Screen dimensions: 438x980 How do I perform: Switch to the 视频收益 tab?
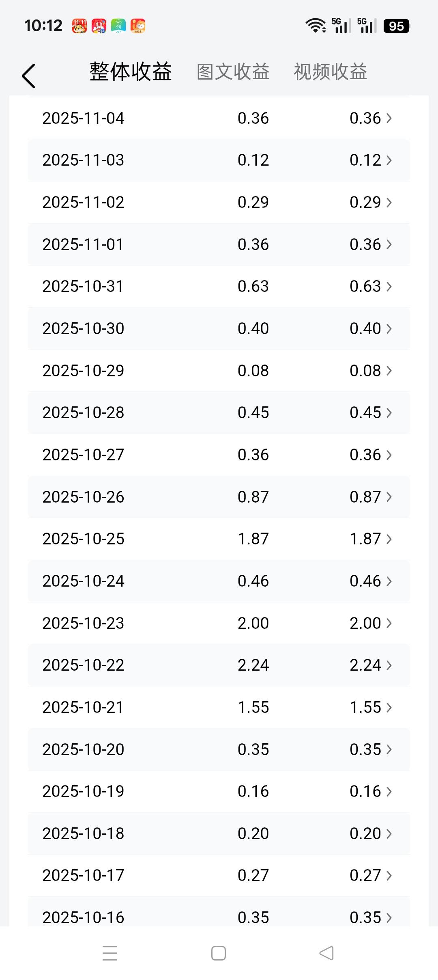click(x=330, y=72)
